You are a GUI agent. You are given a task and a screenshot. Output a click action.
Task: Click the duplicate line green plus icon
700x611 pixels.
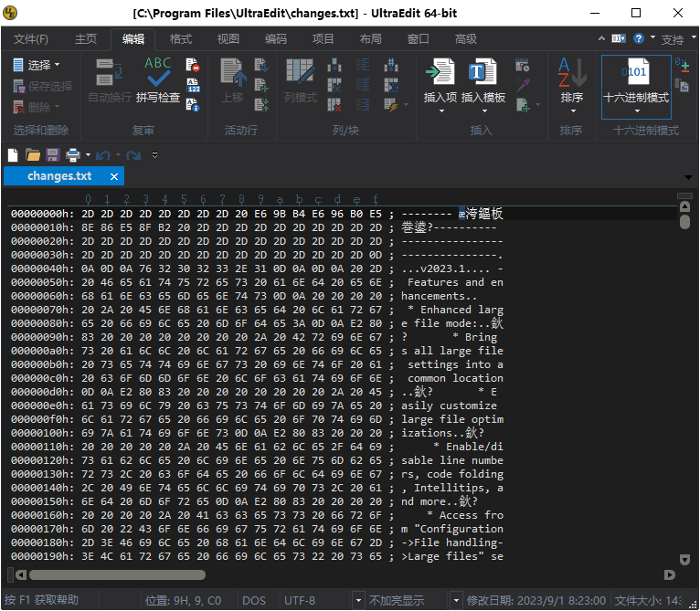tap(261, 85)
